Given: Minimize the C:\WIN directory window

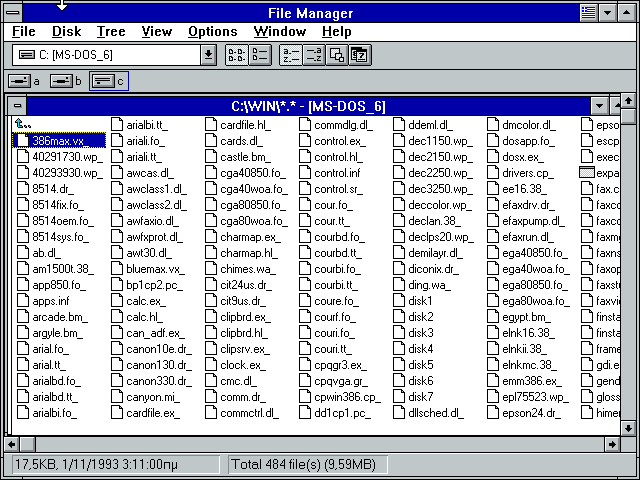Looking at the screenshot, I should (599, 106).
